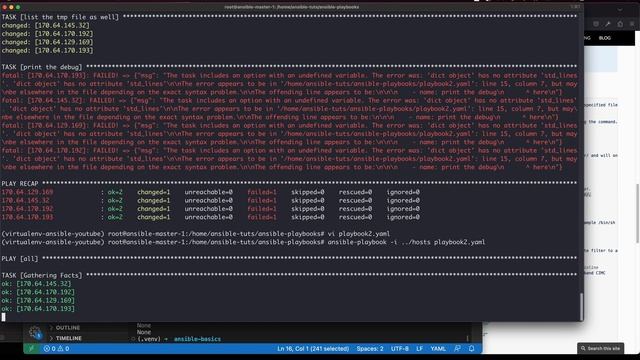
Task: Click "changed: [170.64.170.192]" output line
Action: tap(47, 33)
